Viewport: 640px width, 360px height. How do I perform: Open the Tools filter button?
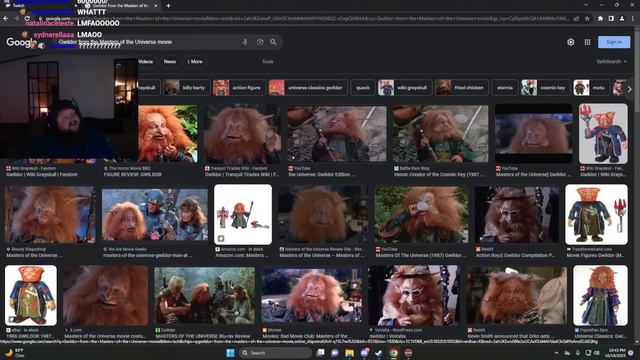(x=267, y=62)
